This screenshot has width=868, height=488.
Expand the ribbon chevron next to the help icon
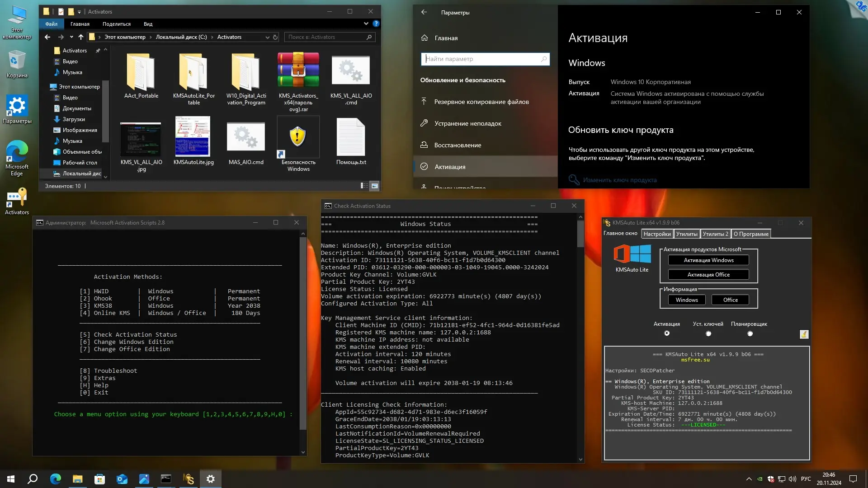(366, 23)
